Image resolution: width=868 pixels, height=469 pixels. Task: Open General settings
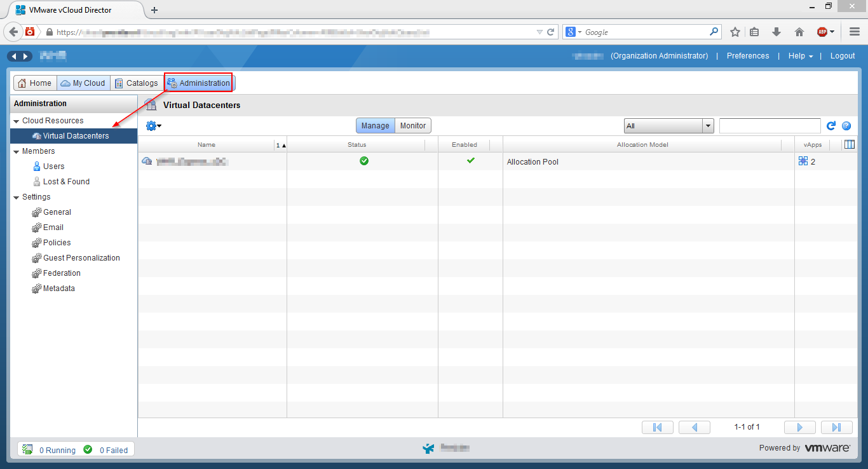pyautogui.click(x=57, y=212)
